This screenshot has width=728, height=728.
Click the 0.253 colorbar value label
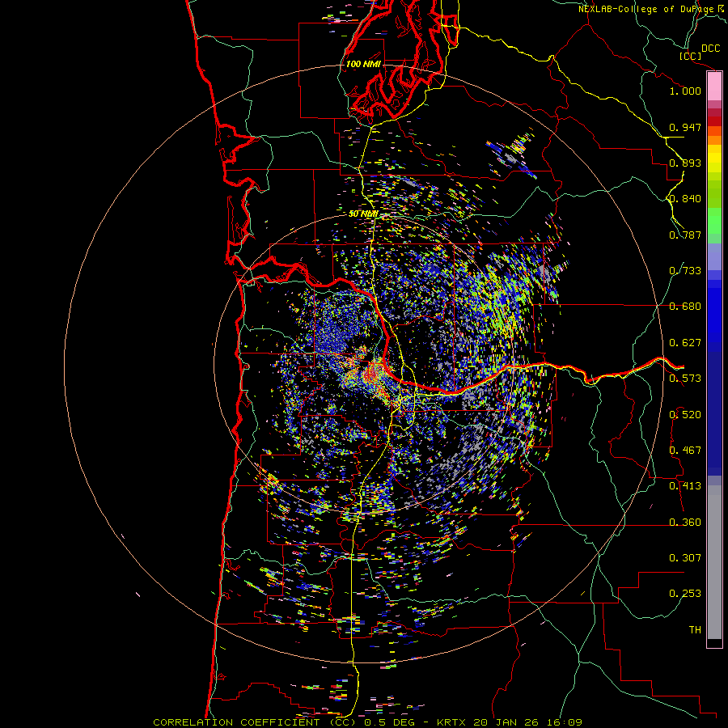pos(685,594)
